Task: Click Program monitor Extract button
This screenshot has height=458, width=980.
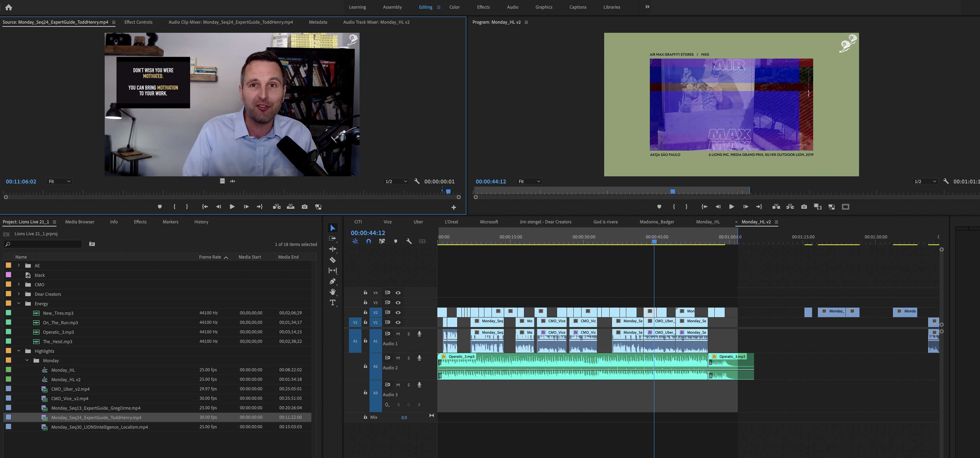Action: click(790, 207)
